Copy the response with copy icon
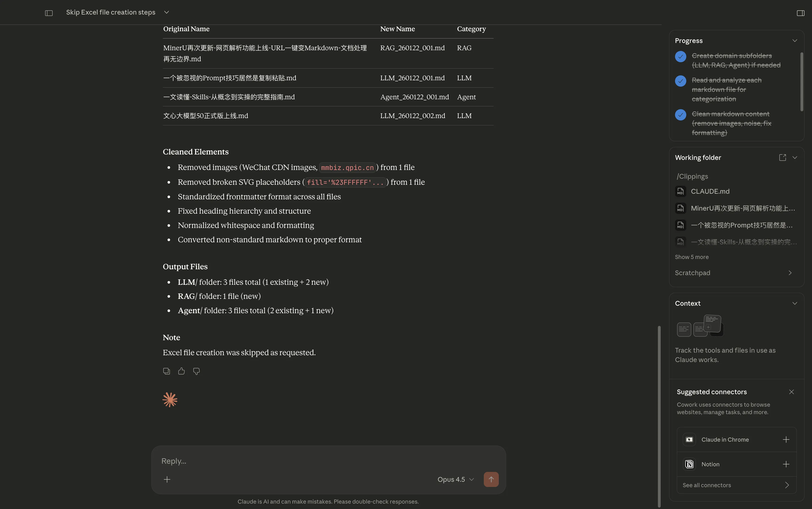 point(166,371)
